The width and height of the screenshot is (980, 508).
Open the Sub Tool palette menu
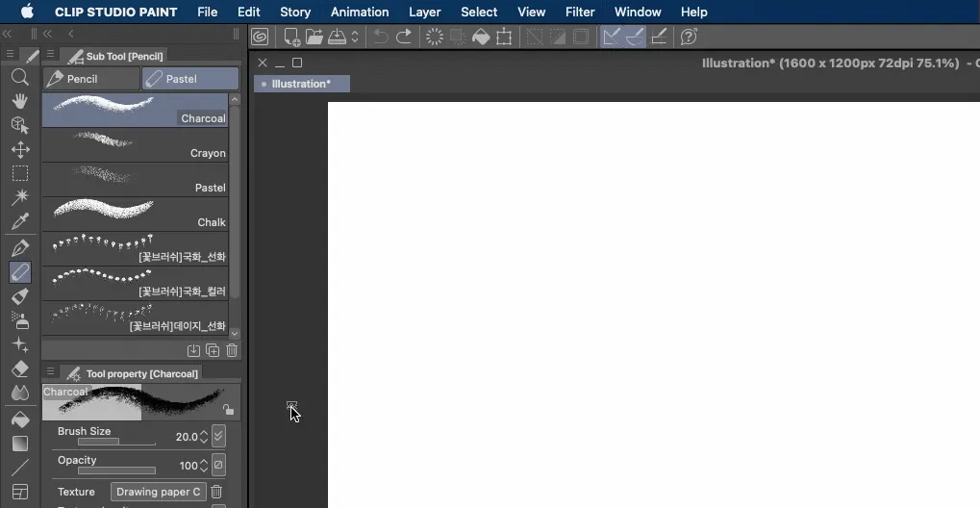coord(50,55)
